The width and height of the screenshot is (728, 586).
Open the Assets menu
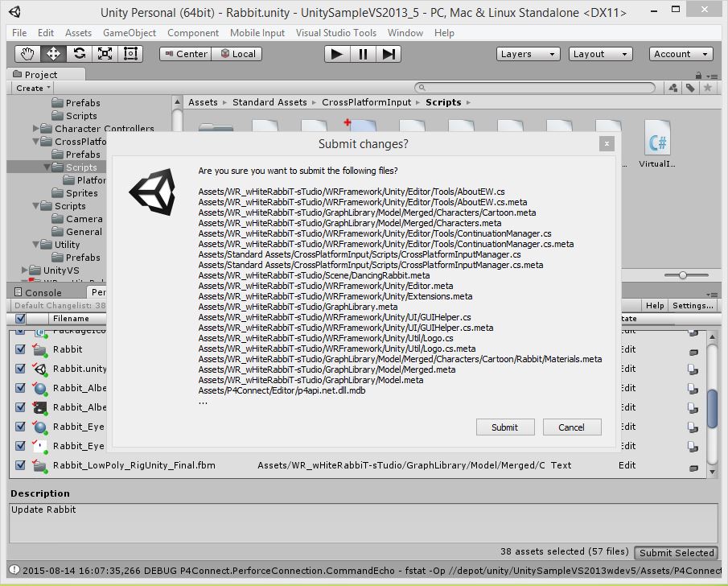[78, 33]
